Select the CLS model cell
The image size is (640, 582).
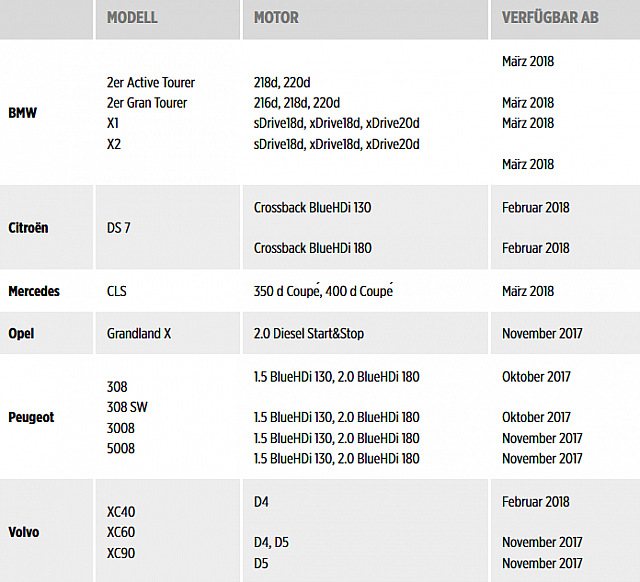pos(117,291)
